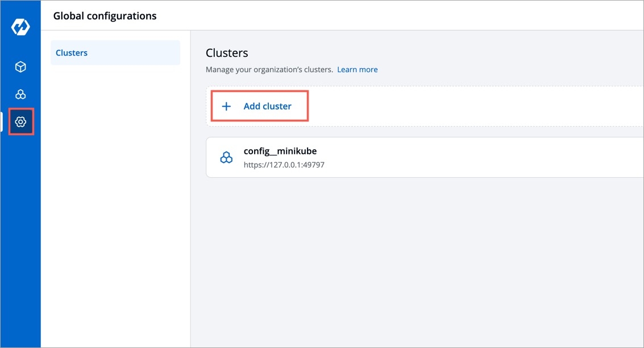Click the plus icon beside Add cluster
644x348 pixels.
click(226, 106)
